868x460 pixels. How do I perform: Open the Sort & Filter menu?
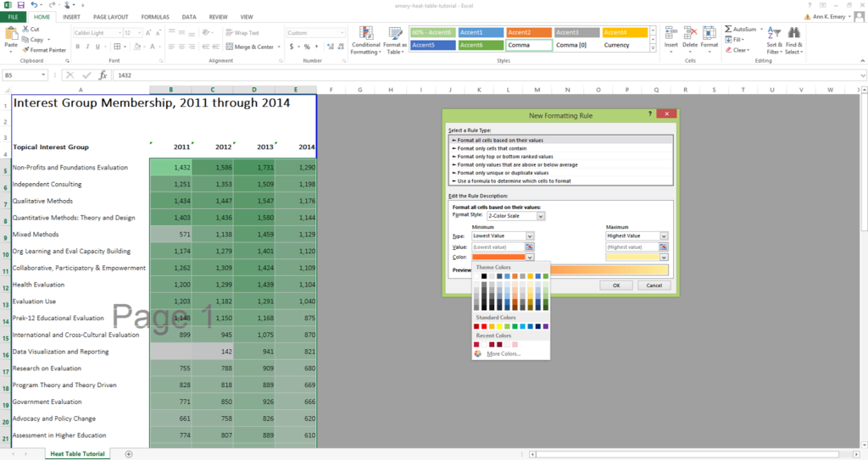774,41
